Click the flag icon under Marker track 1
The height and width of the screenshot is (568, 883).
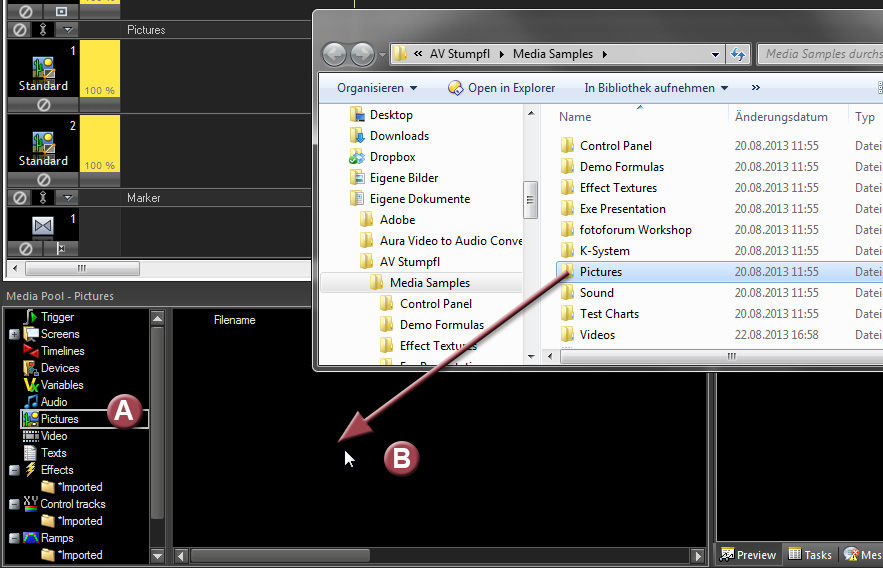click(x=61, y=248)
